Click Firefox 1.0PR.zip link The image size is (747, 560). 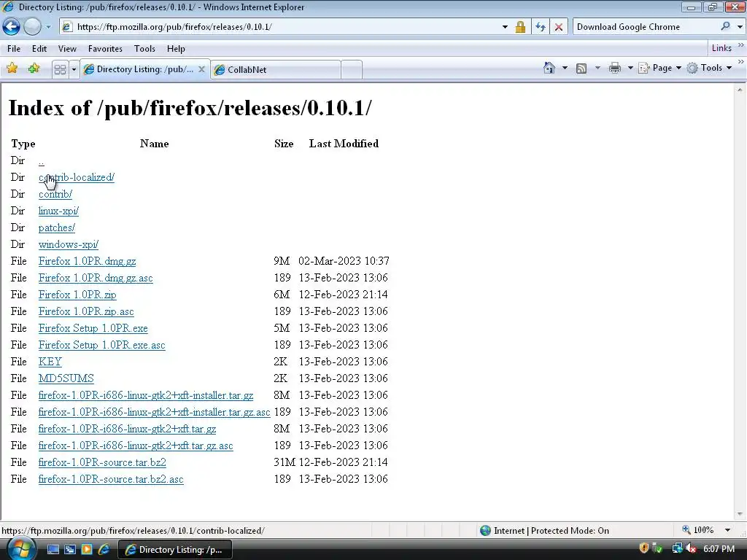click(x=77, y=295)
